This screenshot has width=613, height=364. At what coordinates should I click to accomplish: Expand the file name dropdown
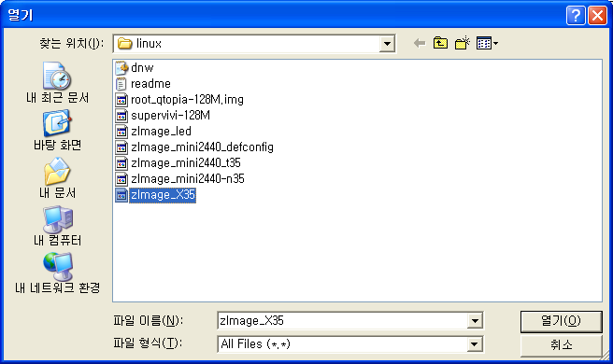coord(475,321)
